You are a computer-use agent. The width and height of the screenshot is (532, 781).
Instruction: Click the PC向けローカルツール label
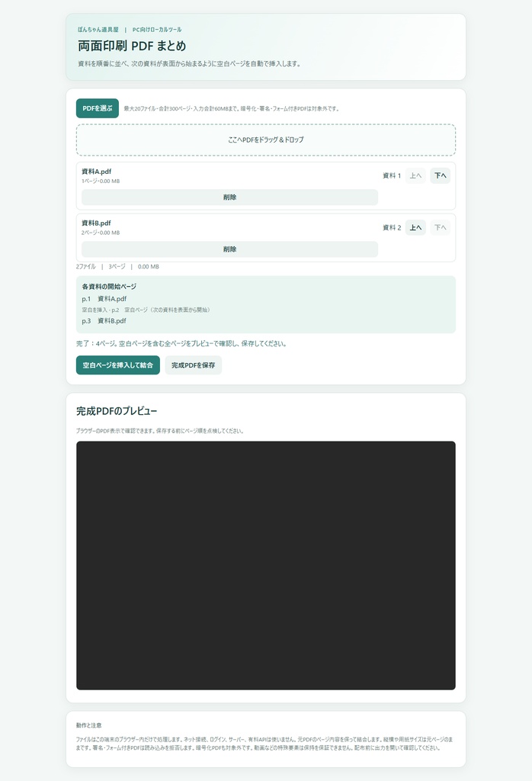[157, 30]
